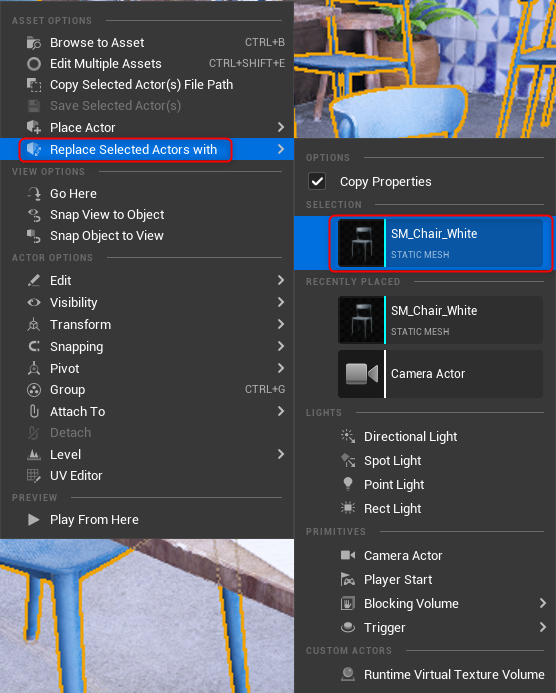Click the Play From Here triangle icon
Image resolution: width=556 pixels, height=693 pixels.
(x=34, y=519)
